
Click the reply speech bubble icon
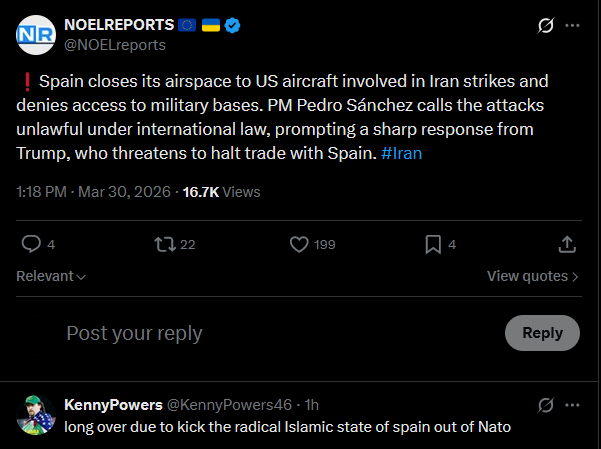[31, 244]
